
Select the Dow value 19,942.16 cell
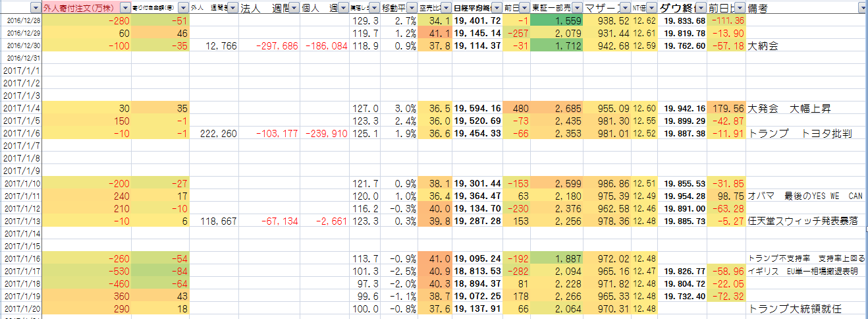pyautogui.click(x=682, y=108)
